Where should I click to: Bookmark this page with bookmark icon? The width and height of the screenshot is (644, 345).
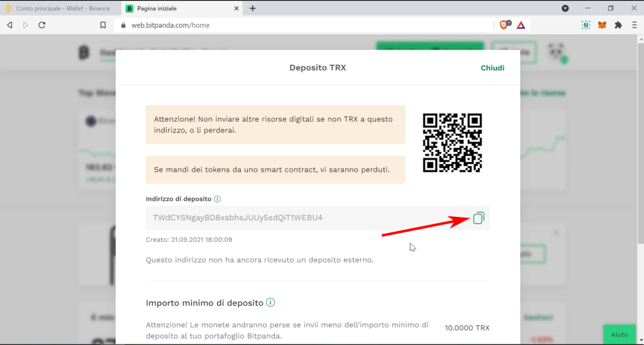click(x=103, y=25)
